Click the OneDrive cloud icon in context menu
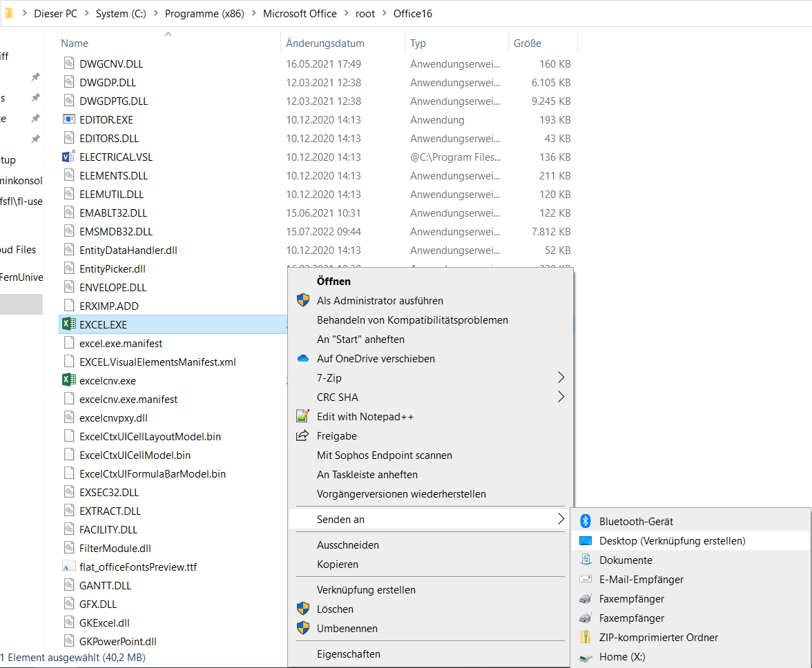 [302, 358]
